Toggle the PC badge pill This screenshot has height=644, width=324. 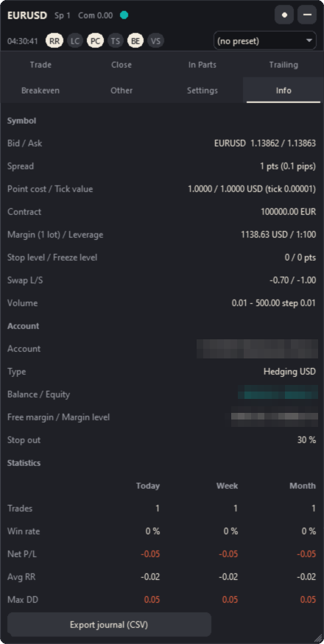pyautogui.click(x=95, y=41)
